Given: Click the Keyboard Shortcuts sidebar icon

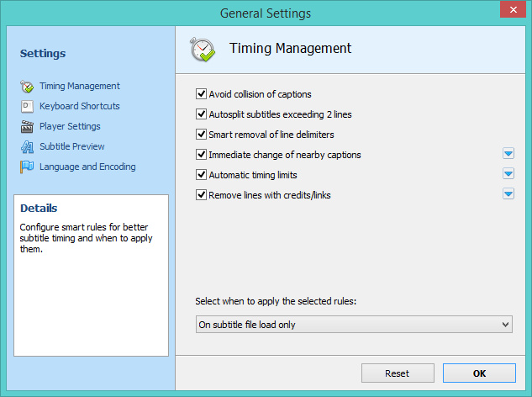Looking at the screenshot, I should pos(26,106).
